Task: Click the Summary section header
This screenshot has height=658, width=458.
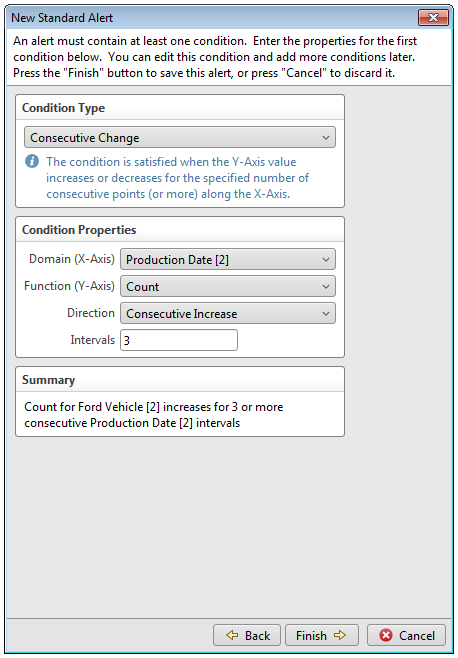Action: tap(48, 380)
